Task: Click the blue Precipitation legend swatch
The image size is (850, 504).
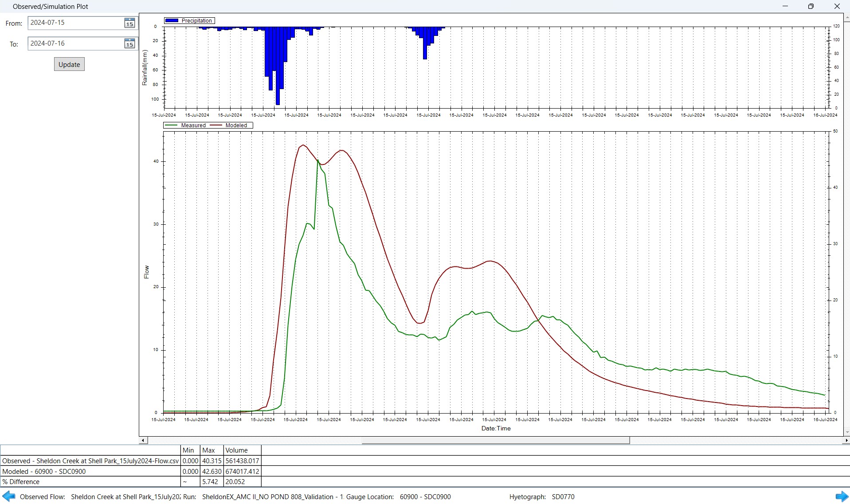Action: click(x=172, y=21)
